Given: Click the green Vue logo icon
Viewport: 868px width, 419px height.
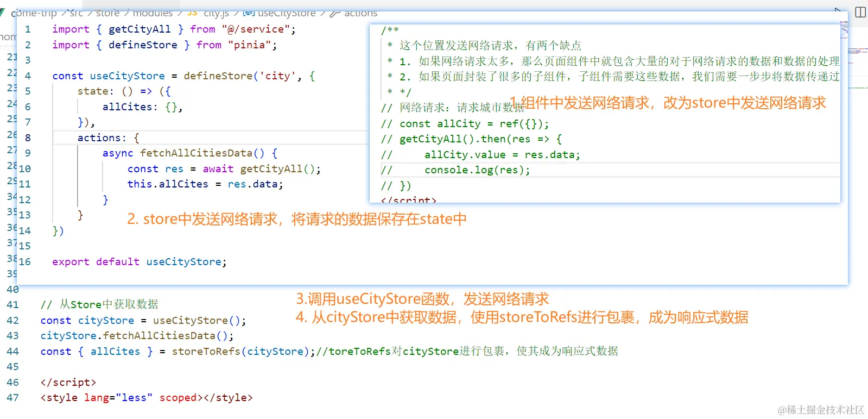Looking at the screenshot, I should [x=2, y=12].
